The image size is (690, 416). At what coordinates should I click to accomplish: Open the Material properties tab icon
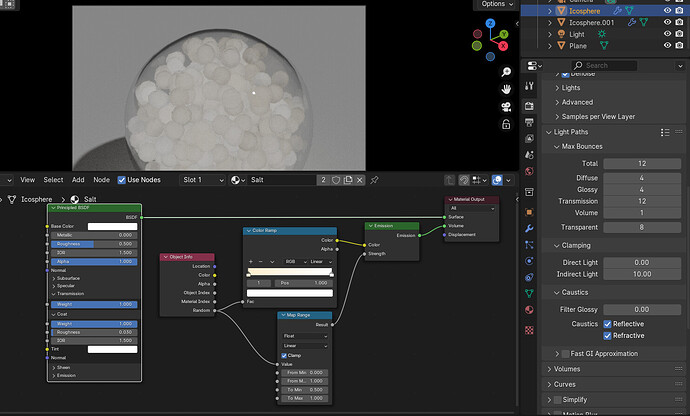[529, 309]
